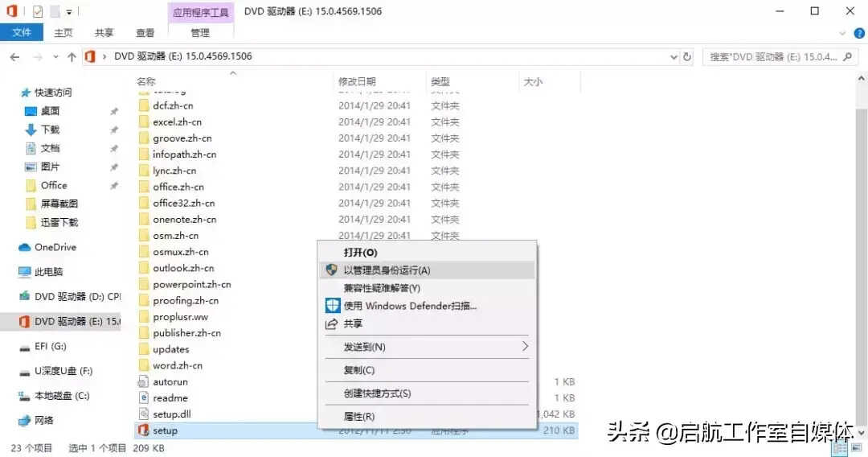Screen dimensions: 868x457
Task: Click the refresh icon in address bar
Action: (x=688, y=57)
